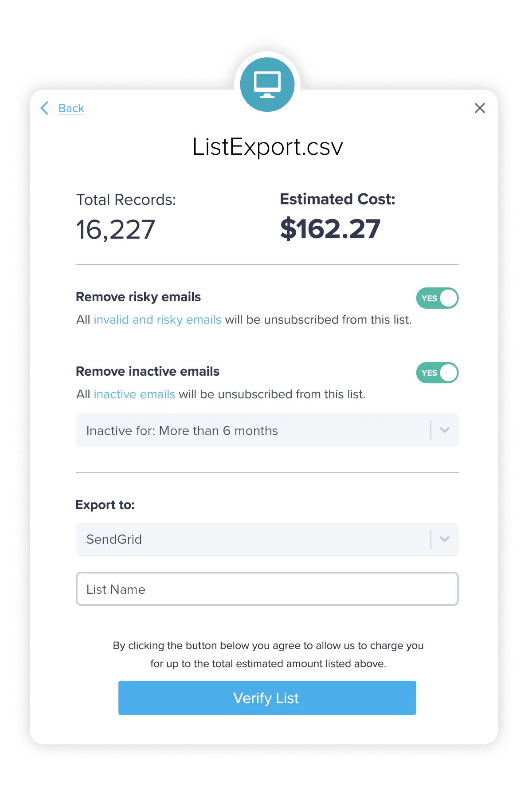Click the YES label on risky emails toggle
The image size is (532, 805).
tap(429, 298)
